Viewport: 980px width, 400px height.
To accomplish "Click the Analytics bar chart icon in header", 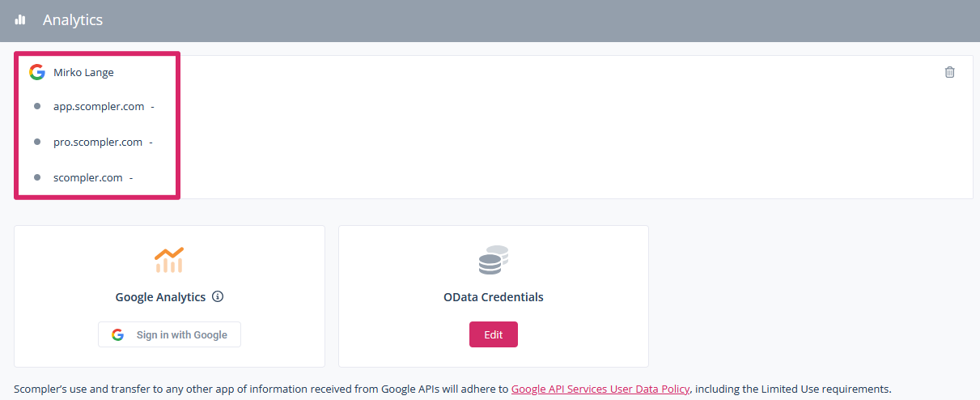I will (x=20, y=20).
